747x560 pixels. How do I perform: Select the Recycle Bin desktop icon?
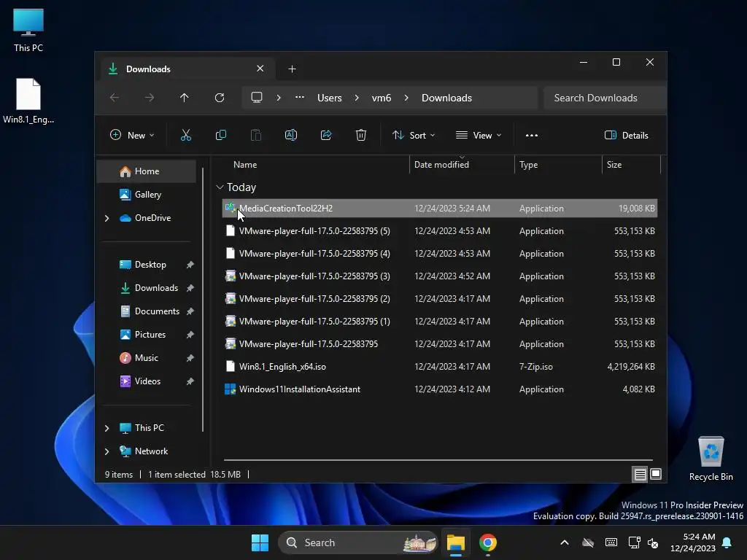click(711, 459)
